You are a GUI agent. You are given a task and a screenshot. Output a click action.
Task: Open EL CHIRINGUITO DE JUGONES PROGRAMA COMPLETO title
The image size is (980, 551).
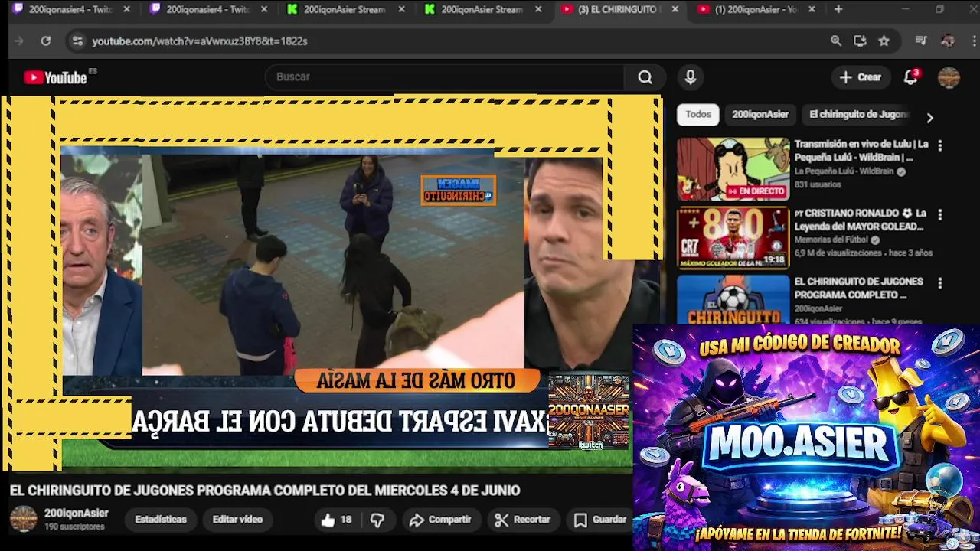click(858, 288)
